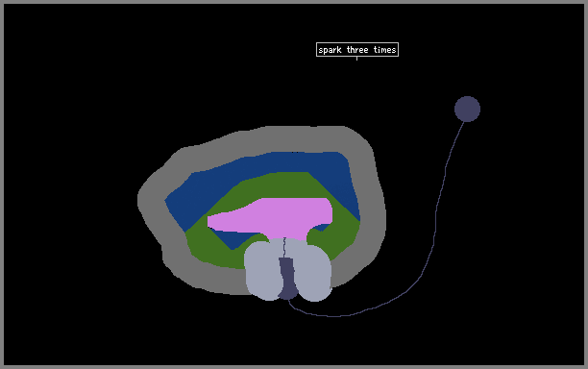
Task: Click the word "spark" in the label
Action: point(330,50)
